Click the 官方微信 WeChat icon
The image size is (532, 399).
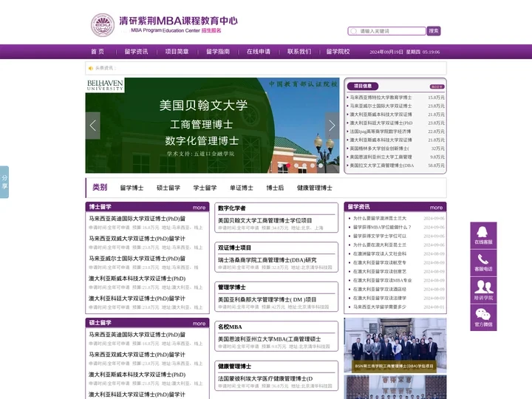click(x=483, y=317)
